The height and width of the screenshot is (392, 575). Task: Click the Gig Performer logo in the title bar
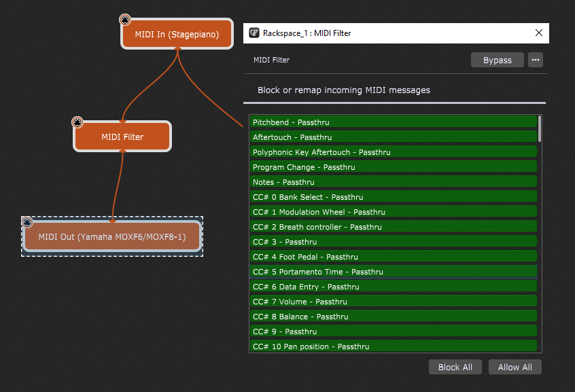254,33
